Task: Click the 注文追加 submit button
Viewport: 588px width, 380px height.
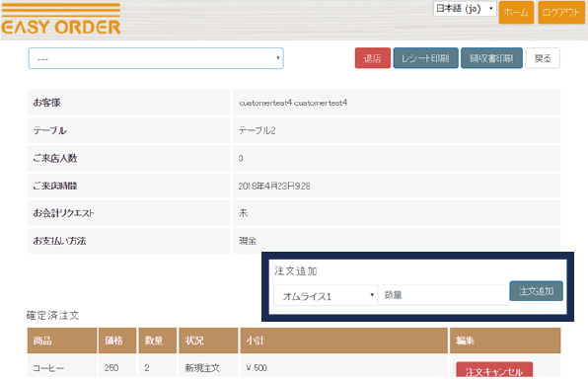Action: [536, 291]
